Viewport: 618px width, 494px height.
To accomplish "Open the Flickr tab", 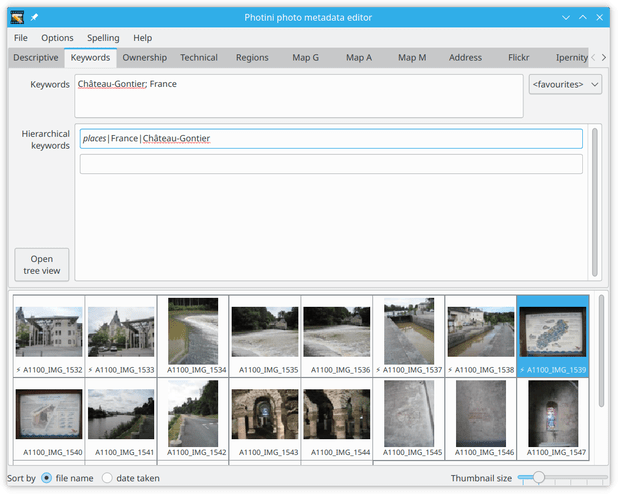I will tap(518, 58).
